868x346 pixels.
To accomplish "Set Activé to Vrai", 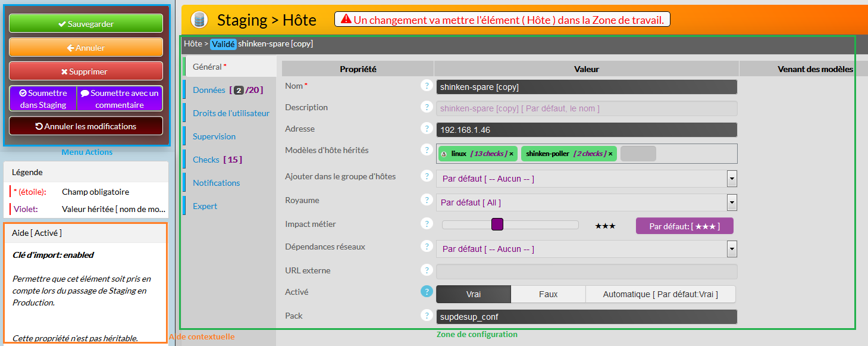I will [x=474, y=294].
